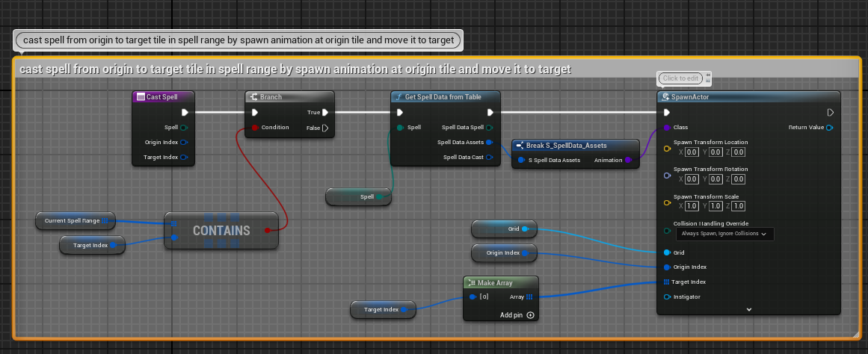Click the Spell Data Cast output pin
Image resolution: width=868 pixels, height=354 pixels.
pyautogui.click(x=490, y=157)
